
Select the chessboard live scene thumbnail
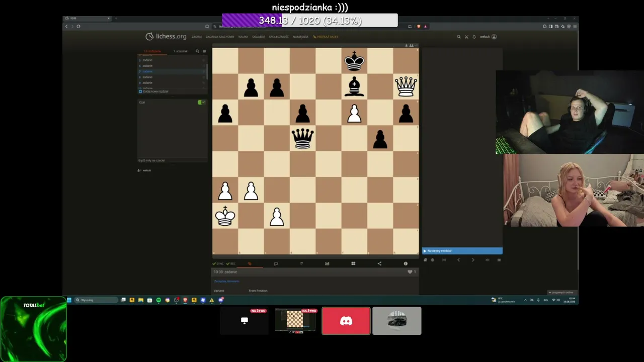[x=295, y=321]
